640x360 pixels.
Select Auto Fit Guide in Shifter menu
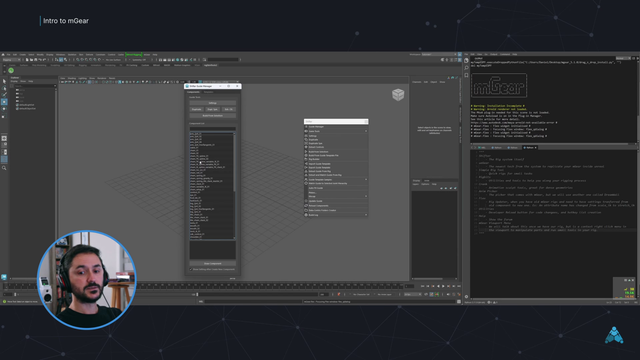coord(316,188)
